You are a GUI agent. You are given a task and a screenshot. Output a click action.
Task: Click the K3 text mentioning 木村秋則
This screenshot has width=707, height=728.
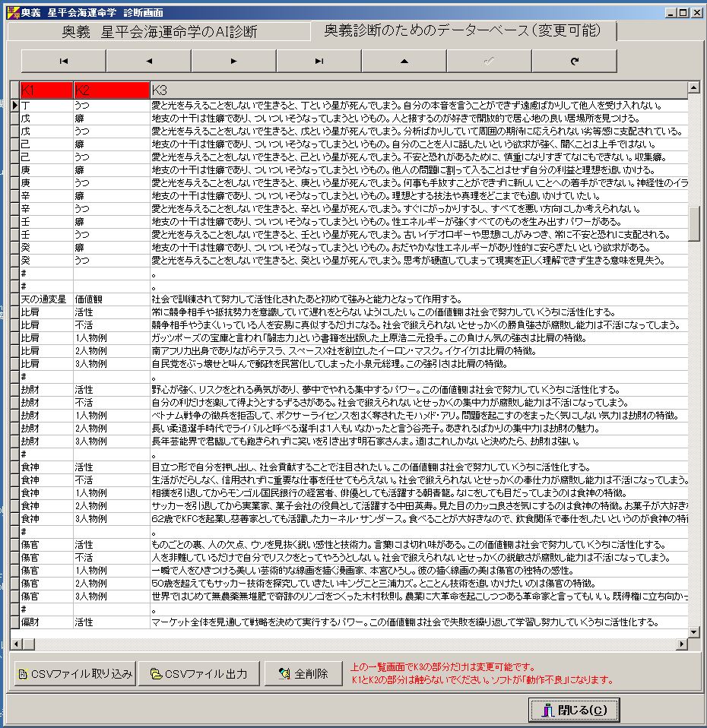coord(420,597)
